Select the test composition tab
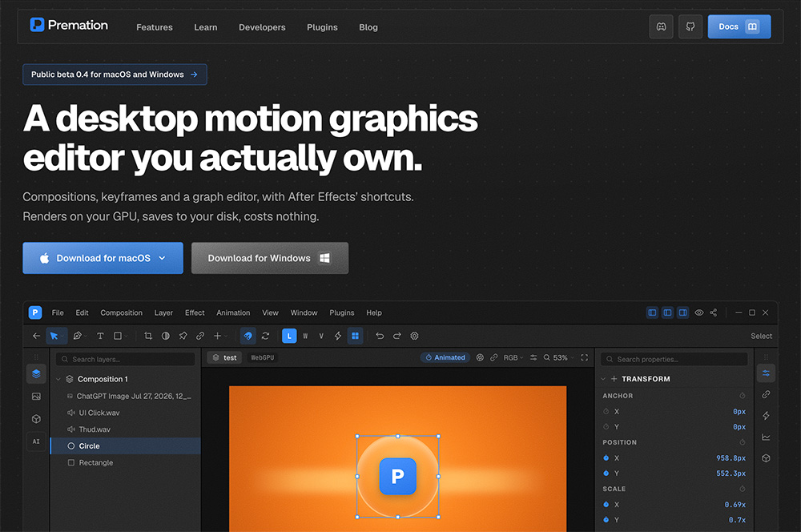The image size is (801, 532). point(225,357)
